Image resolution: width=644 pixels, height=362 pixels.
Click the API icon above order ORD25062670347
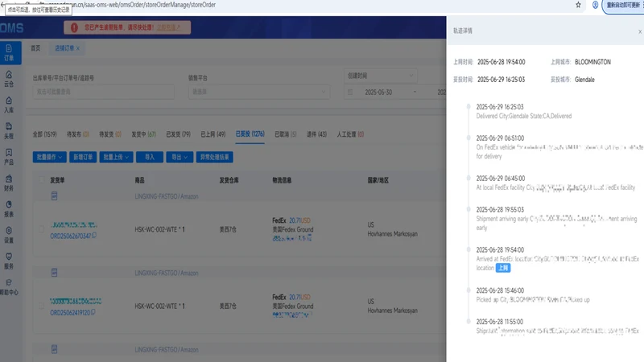pos(54,195)
